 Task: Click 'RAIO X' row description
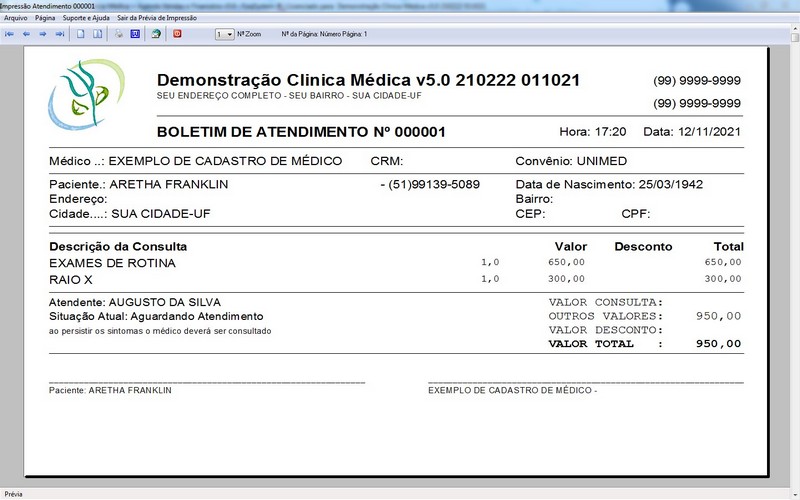point(71,280)
